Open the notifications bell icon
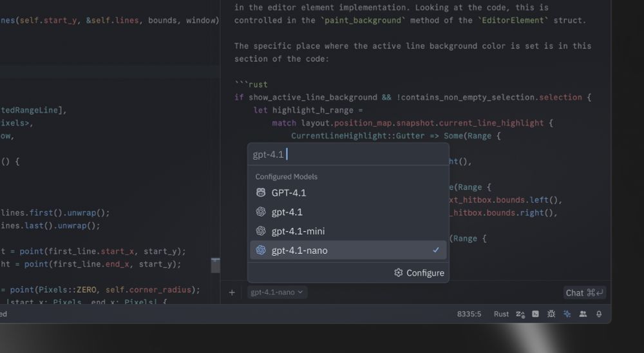The width and height of the screenshot is (644, 353). coord(599,314)
